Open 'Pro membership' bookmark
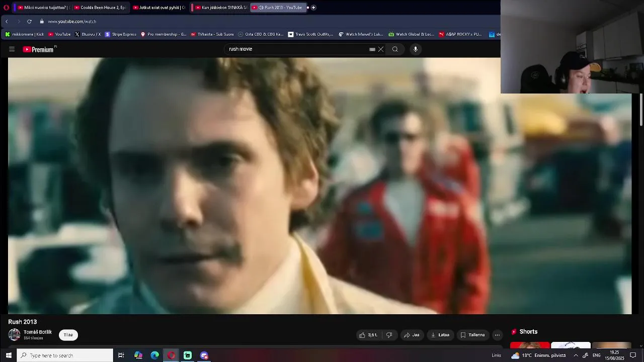The image size is (644, 362). 164,34
